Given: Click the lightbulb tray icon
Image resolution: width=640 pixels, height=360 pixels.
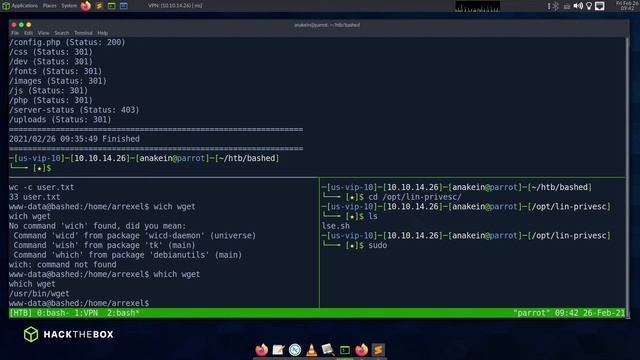Looking at the screenshot, I should pyautogui.click(x=589, y=6).
